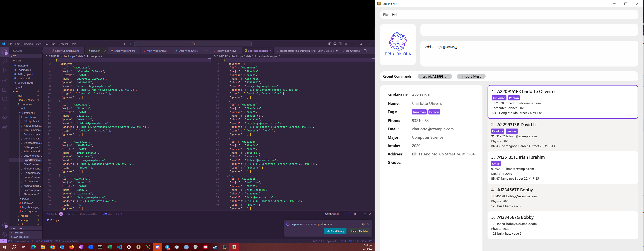
Task: Click the import f/test recent command
Action: pyautogui.click(x=471, y=76)
